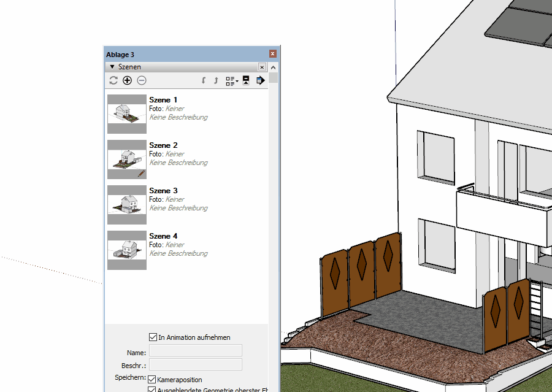Move scene down with arrow icon
Image resolution: width=552 pixels, height=392 pixels.
(204, 80)
